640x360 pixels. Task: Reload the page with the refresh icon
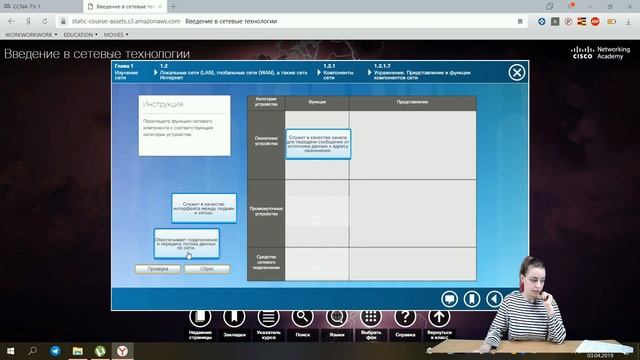point(44,21)
